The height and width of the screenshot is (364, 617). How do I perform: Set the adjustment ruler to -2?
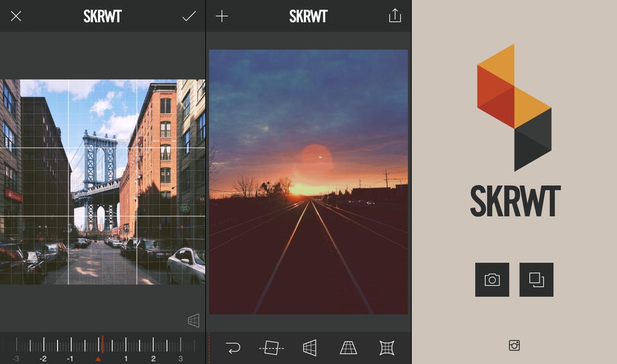(x=43, y=358)
